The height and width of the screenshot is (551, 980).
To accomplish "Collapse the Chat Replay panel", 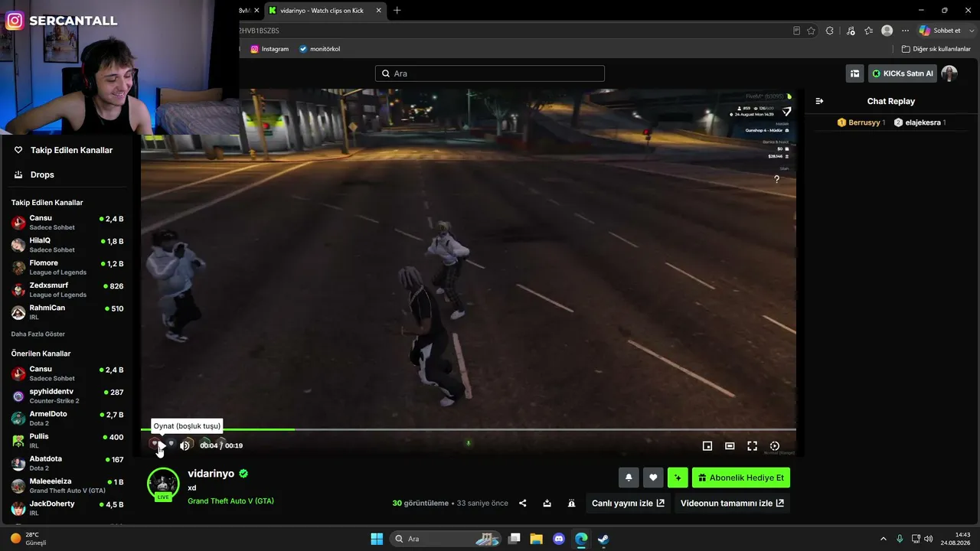I will pyautogui.click(x=819, y=101).
